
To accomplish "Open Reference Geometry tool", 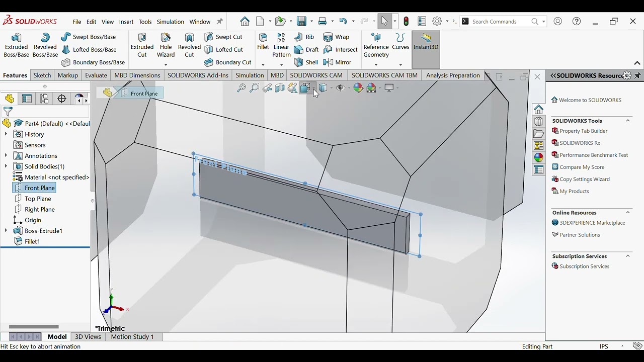I will click(x=376, y=45).
